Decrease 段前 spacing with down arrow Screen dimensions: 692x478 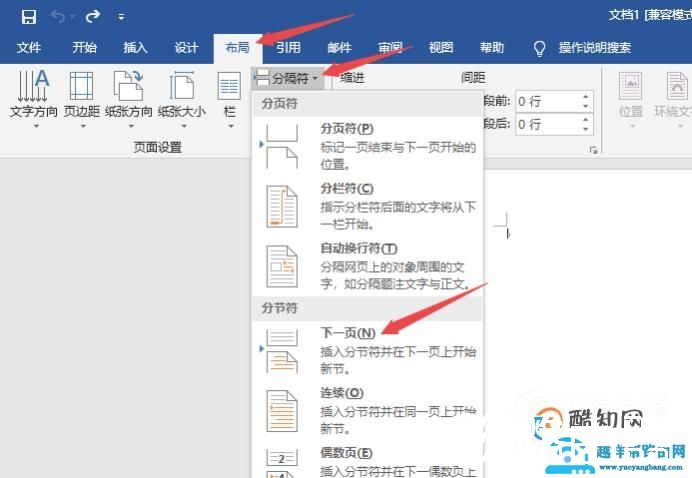click(586, 106)
